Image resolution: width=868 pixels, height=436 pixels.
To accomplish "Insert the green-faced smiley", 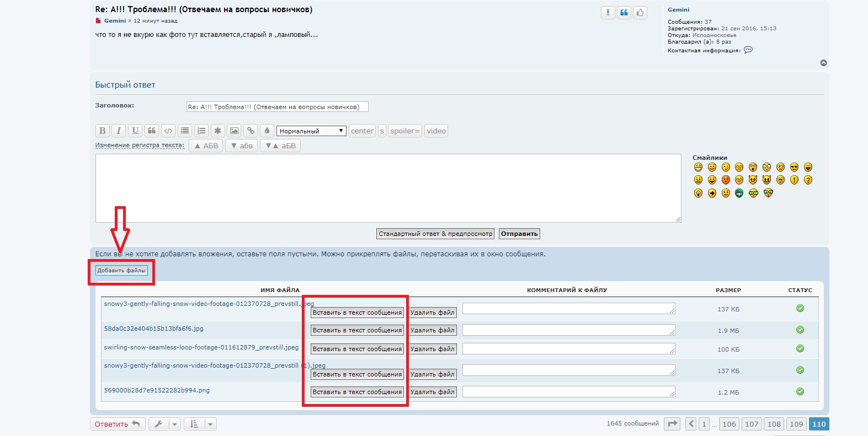I will (x=739, y=193).
